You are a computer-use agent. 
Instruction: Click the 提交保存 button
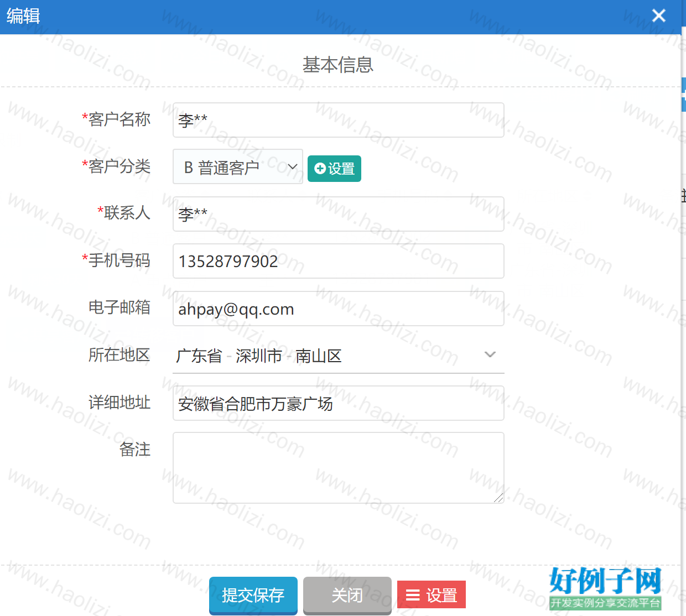pyautogui.click(x=253, y=595)
